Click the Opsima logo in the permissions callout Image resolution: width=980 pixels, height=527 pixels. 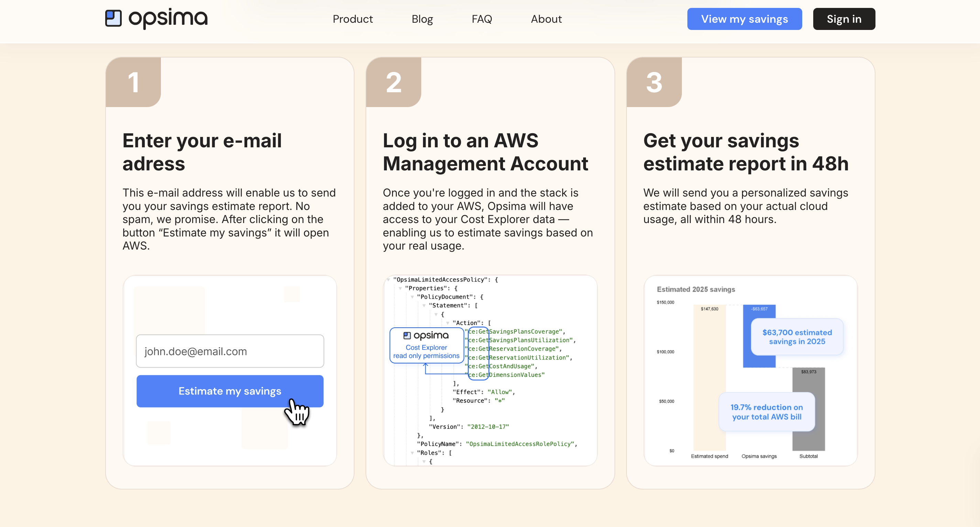pyautogui.click(x=426, y=336)
